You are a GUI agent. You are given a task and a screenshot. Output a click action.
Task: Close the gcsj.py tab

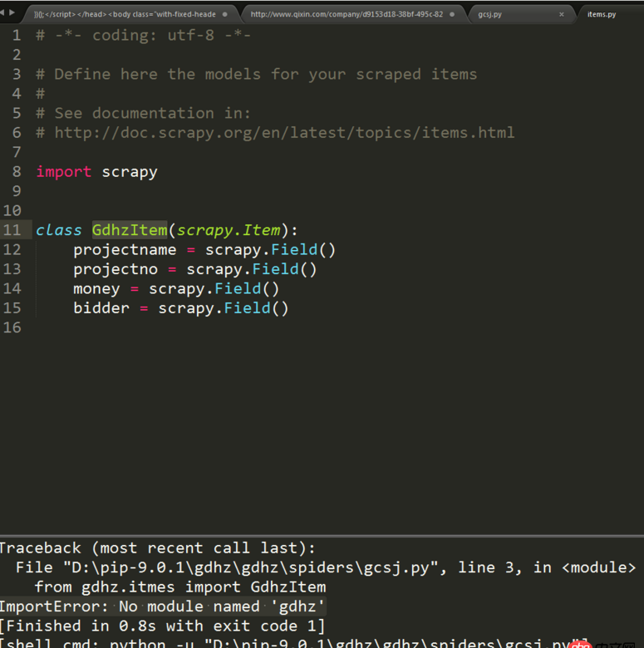(562, 14)
